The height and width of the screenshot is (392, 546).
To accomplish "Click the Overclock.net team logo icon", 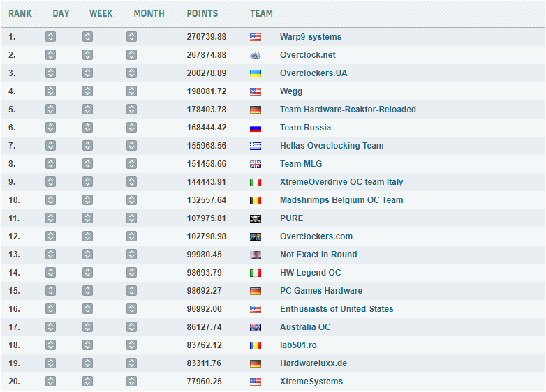I will tap(256, 55).
